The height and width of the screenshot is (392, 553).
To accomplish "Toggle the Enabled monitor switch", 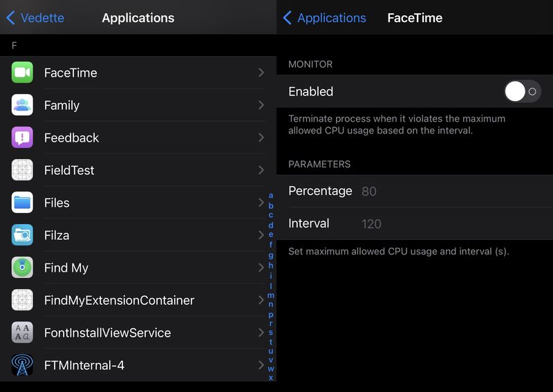I will (x=523, y=91).
